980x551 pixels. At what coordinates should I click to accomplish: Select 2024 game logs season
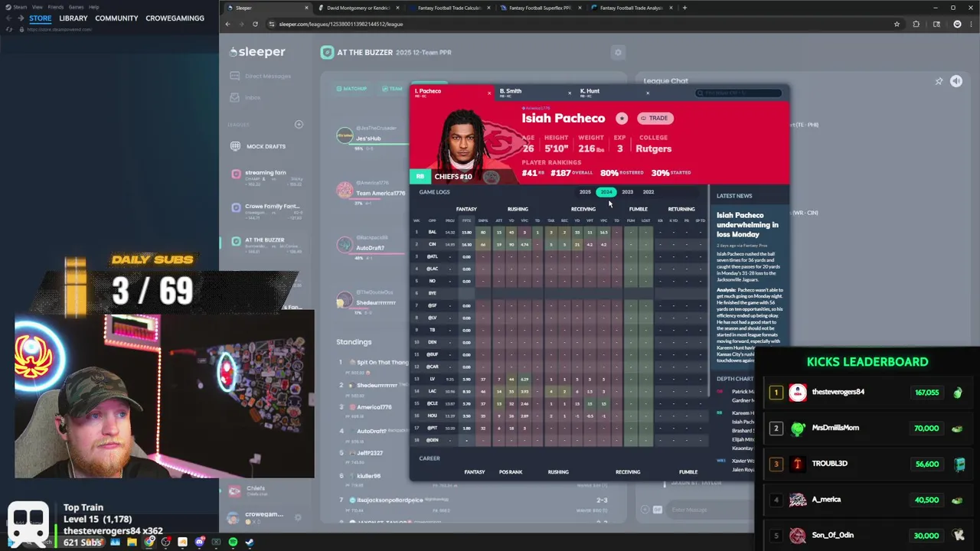click(x=606, y=192)
